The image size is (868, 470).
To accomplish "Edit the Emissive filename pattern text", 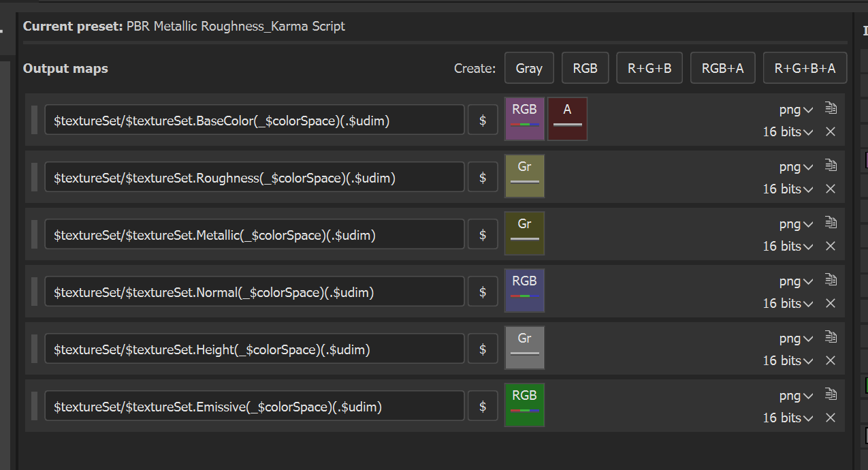I will 254,405.
